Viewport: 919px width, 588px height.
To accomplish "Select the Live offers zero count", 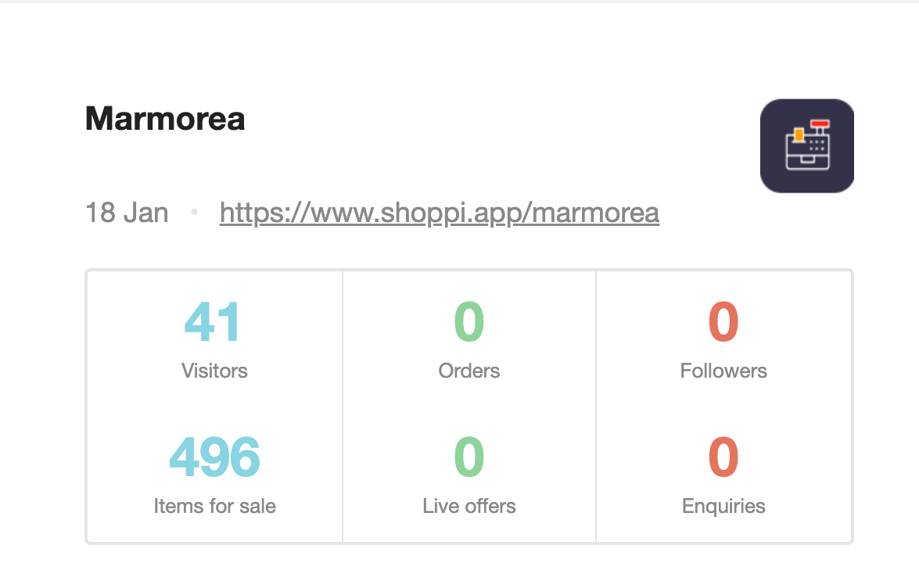I will pos(468,457).
